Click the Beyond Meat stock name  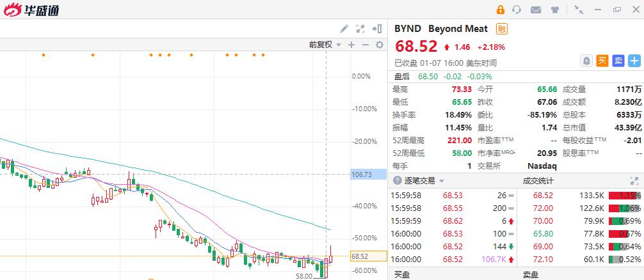[458, 29]
